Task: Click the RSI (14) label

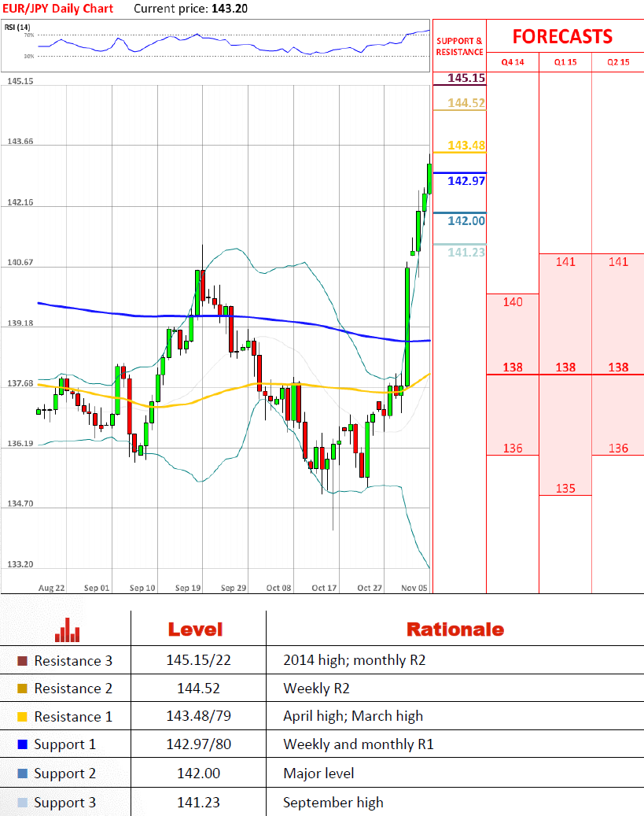Action: (x=17, y=27)
